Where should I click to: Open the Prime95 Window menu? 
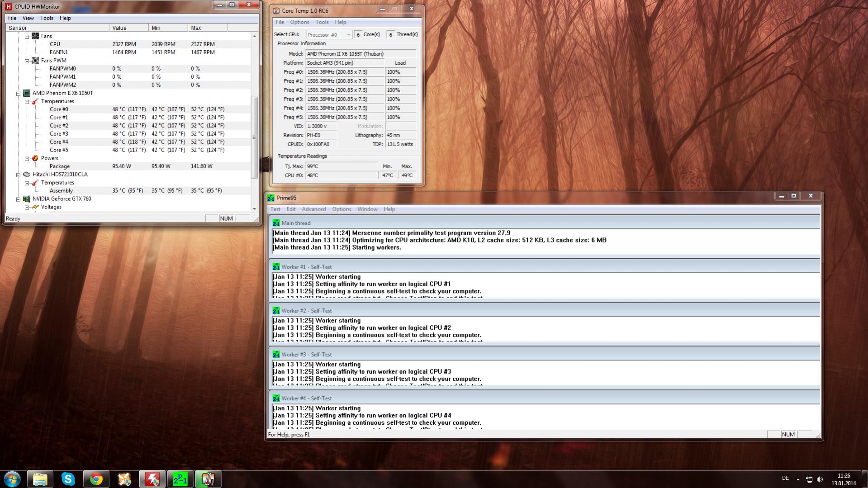coord(367,209)
